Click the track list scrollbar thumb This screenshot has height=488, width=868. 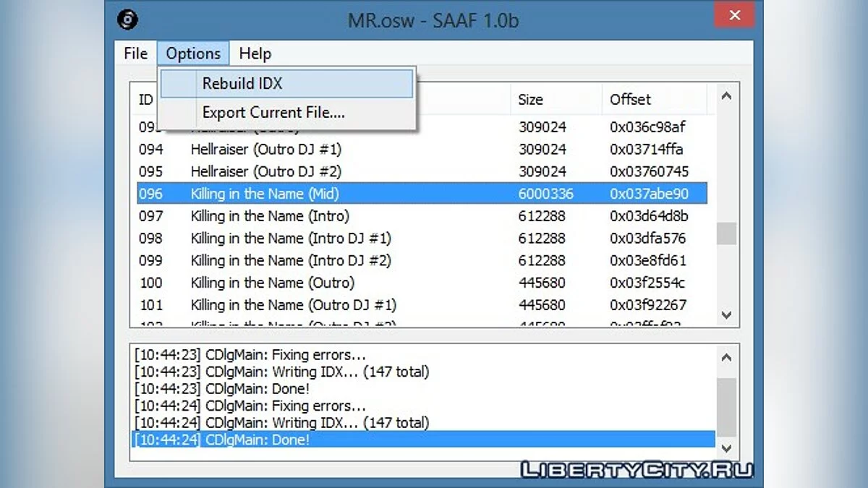pos(727,234)
